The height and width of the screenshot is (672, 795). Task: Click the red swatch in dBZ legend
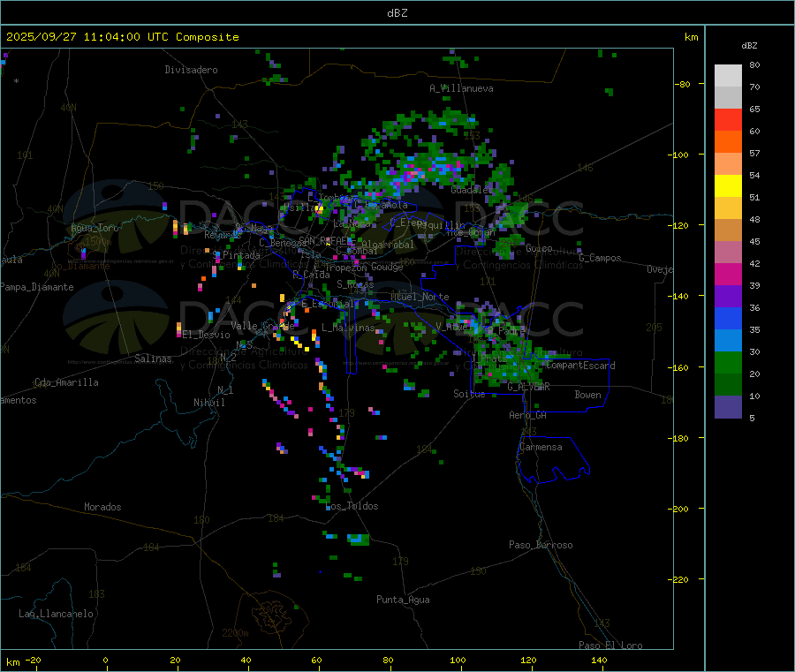(728, 119)
